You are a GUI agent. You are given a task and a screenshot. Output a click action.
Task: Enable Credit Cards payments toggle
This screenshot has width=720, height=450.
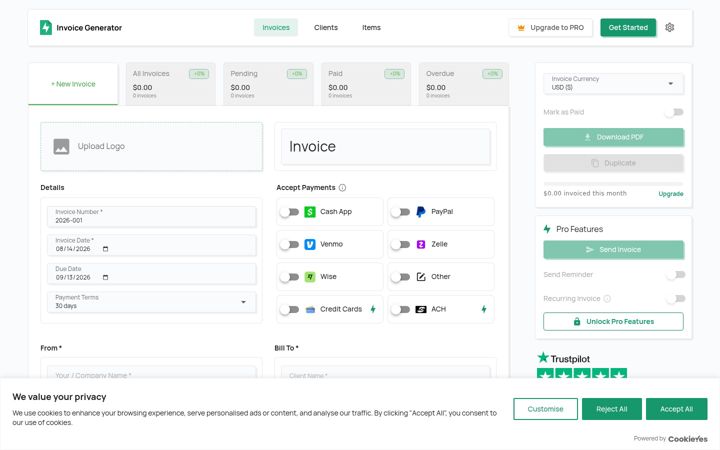pyautogui.click(x=289, y=309)
